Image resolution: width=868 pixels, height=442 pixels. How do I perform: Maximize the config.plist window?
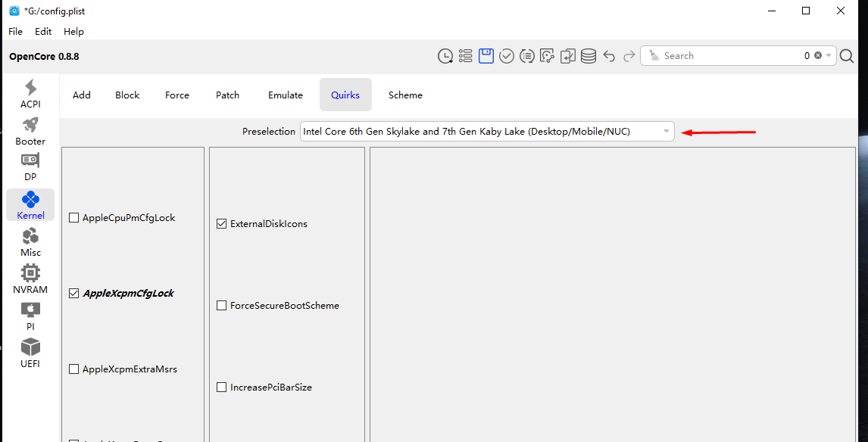coord(806,11)
